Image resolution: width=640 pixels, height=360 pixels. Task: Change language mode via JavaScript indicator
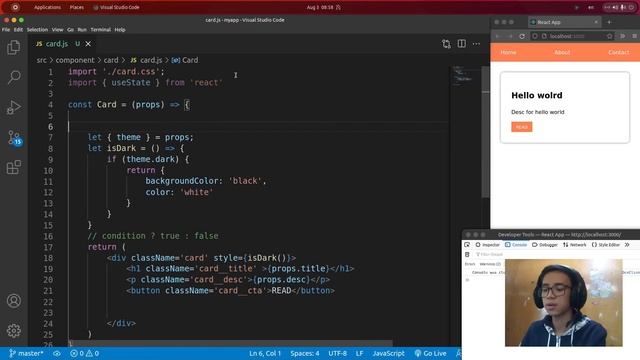point(389,353)
